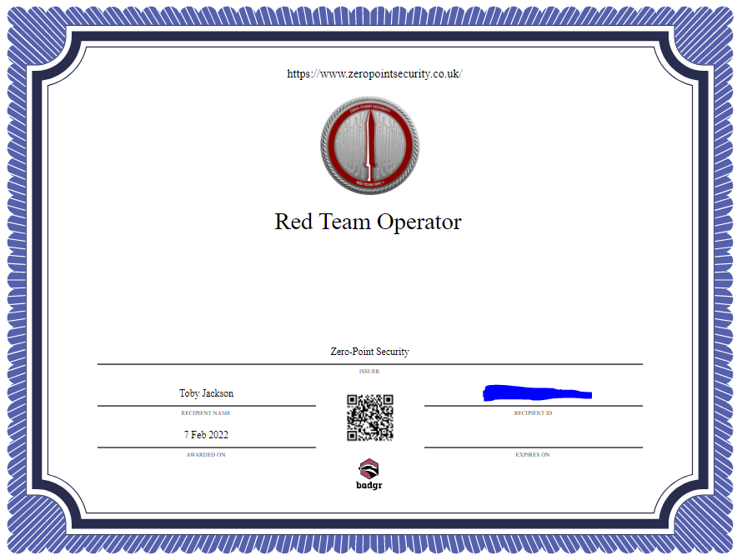Click the badgr wordmark below the logo
This screenshot has width=742, height=560.
pyautogui.click(x=369, y=483)
